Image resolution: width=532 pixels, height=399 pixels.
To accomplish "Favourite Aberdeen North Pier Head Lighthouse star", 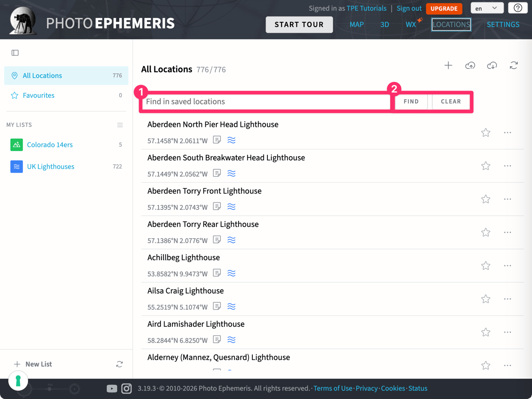I will click(x=486, y=132).
